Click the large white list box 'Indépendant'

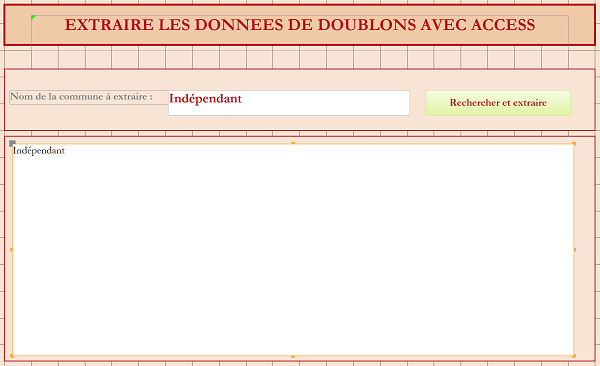tap(293, 250)
